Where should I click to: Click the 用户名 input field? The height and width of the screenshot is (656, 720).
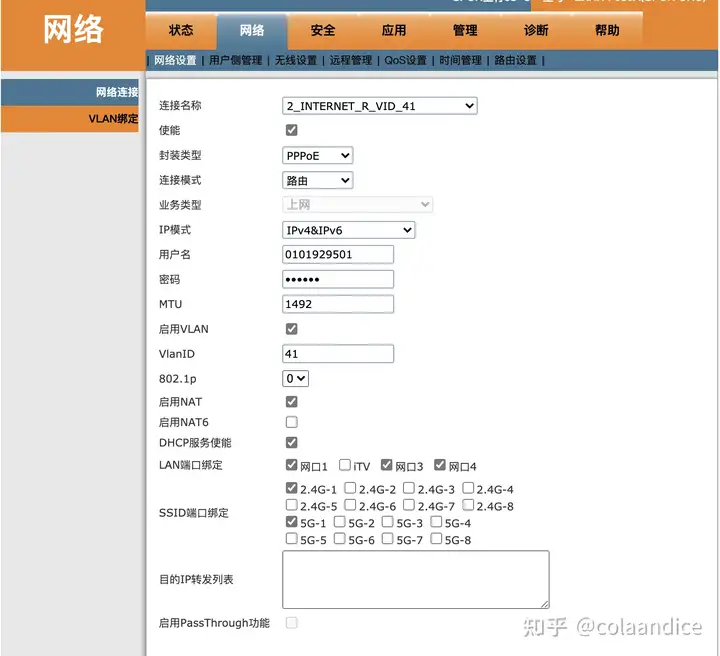click(338, 254)
